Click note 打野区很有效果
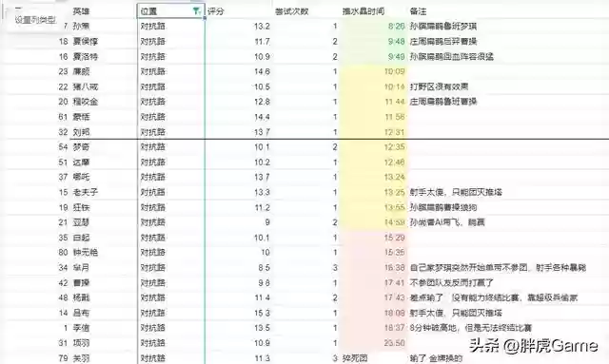Viewport: 609px width, 364px height. pos(439,86)
